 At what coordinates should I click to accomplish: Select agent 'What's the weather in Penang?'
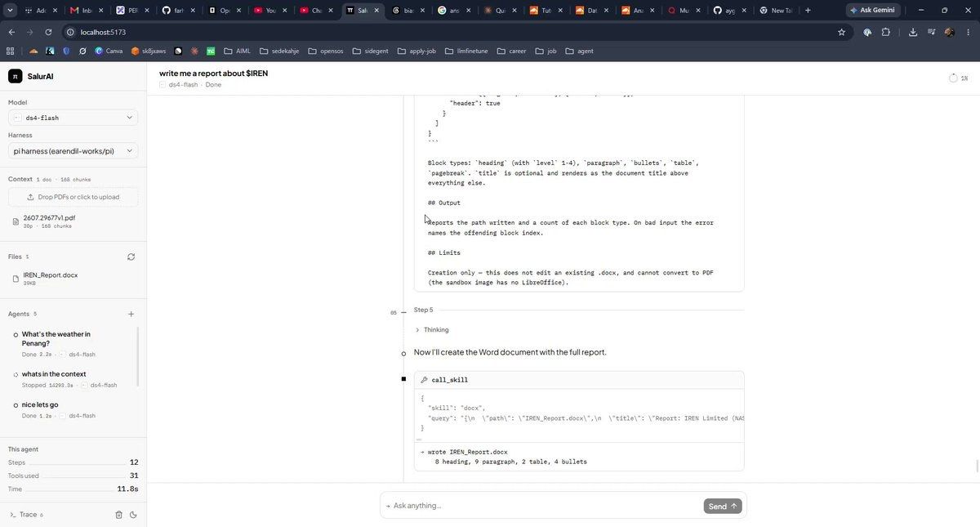tap(71, 344)
